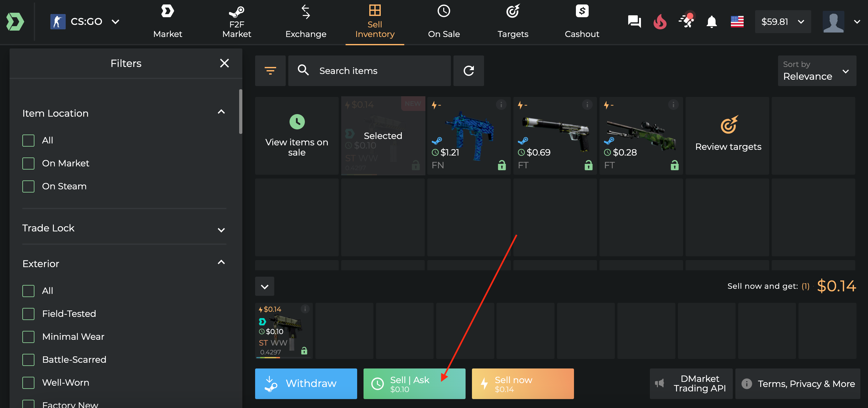Open the profile menu chevron
This screenshot has height=408, width=868.
tap(857, 22)
